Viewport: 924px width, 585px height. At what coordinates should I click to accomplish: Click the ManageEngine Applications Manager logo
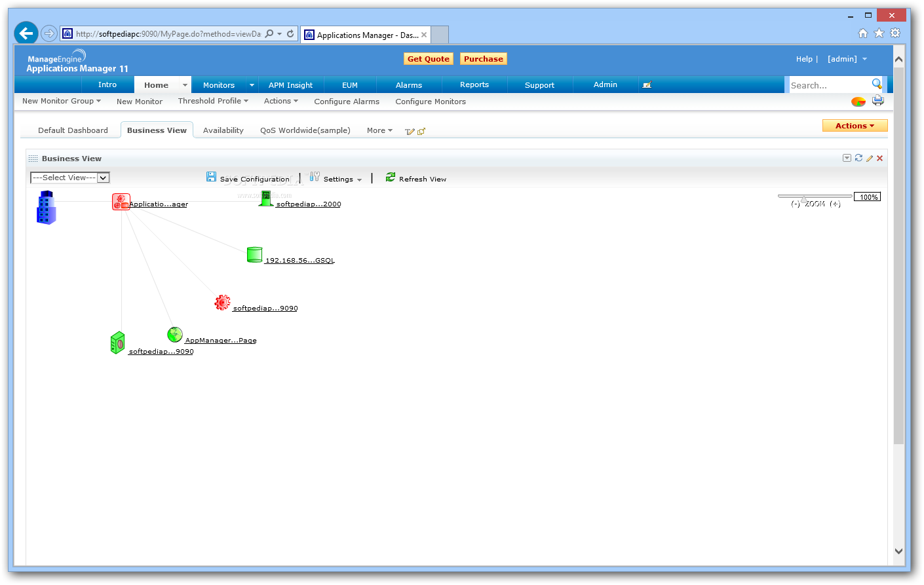[77, 62]
